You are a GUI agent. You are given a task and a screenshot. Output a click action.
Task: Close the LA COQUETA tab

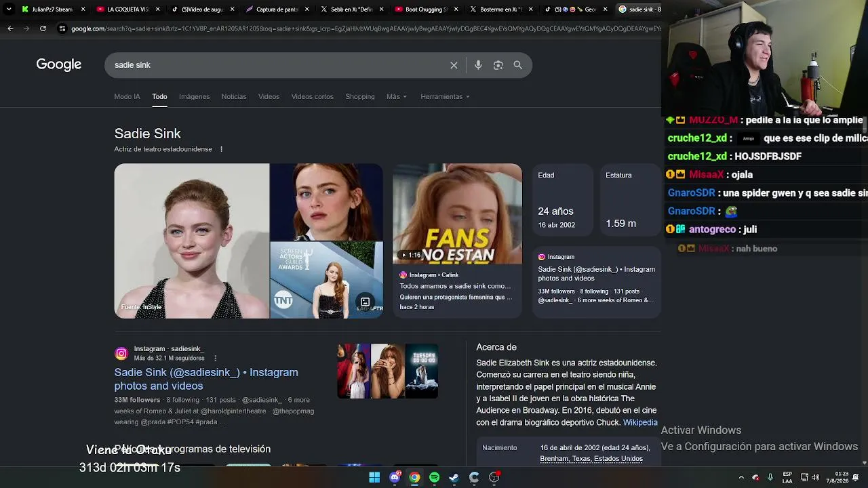pyautogui.click(x=158, y=9)
